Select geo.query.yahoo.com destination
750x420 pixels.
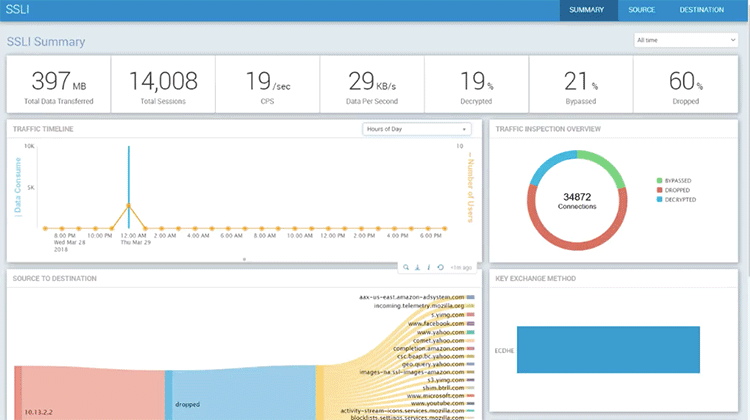(433, 364)
